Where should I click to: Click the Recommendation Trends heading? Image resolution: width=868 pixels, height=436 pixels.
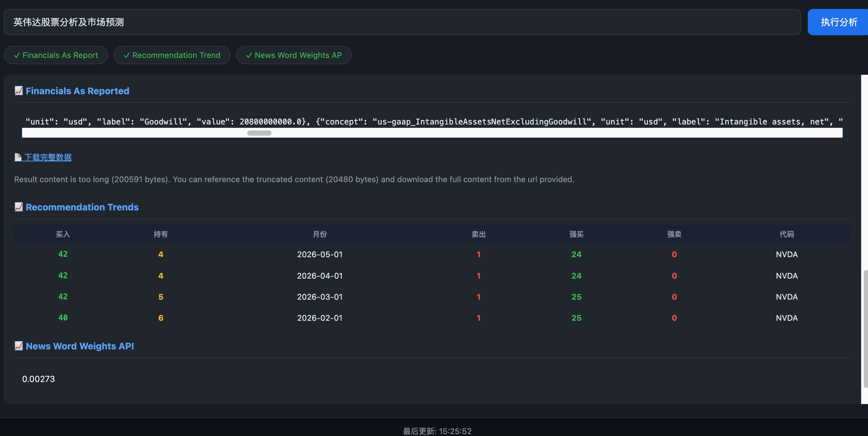pyautogui.click(x=82, y=207)
